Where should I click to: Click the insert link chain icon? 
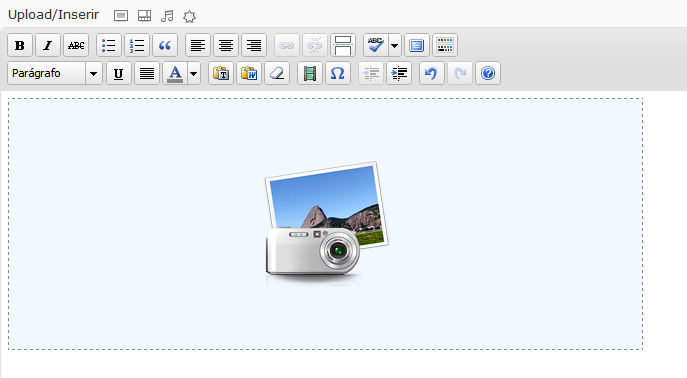(287, 45)
